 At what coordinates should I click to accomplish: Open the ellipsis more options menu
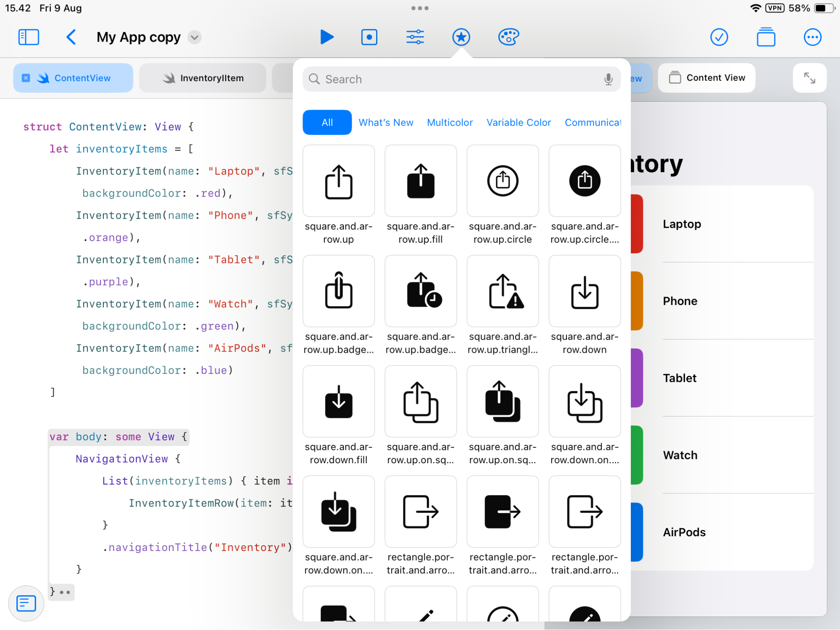[813, 37]
